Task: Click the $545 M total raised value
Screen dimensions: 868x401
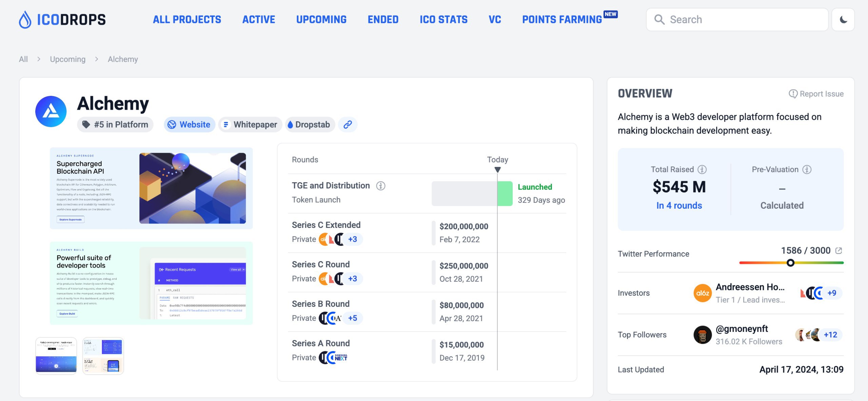Action: tap(679, 187)
